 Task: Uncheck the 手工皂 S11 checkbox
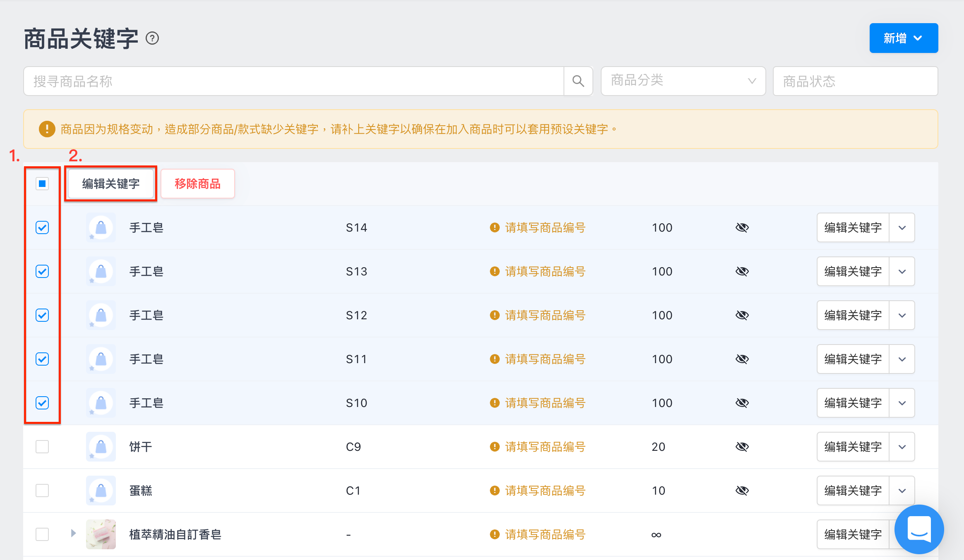[42, 359]
